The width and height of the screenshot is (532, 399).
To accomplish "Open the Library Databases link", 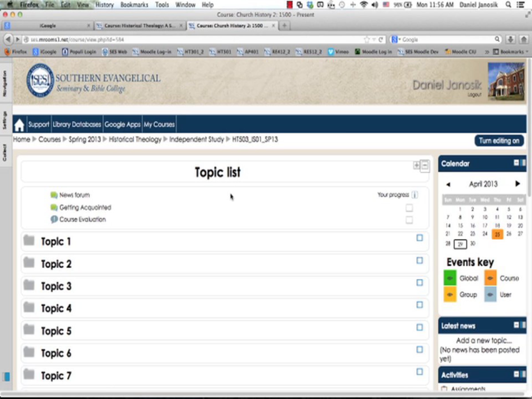I will 77,124.
